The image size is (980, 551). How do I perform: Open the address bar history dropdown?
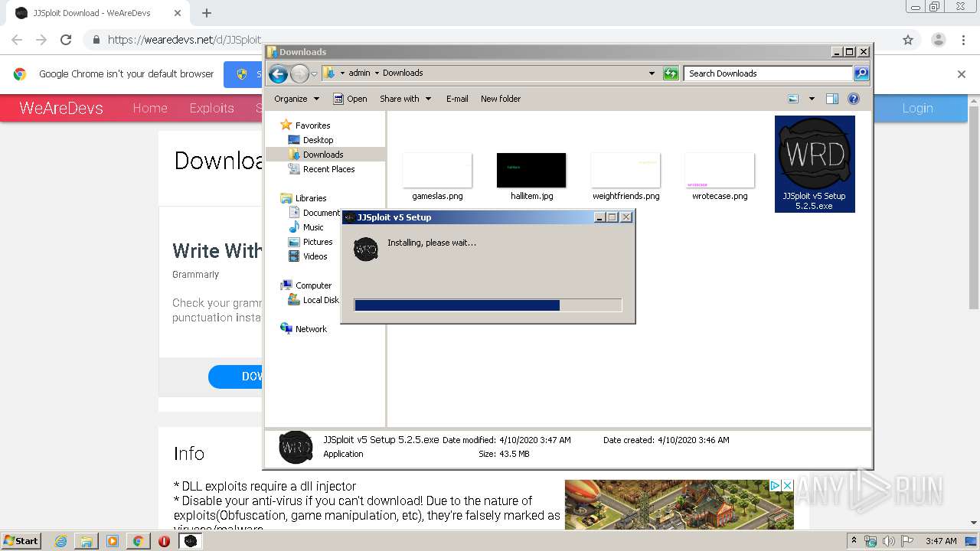click(x=652, y=73)
